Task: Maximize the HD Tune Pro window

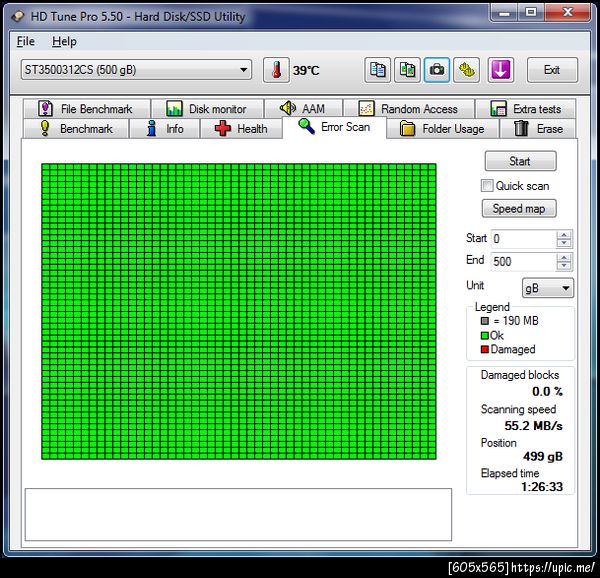Action: [x=530, y=13]
